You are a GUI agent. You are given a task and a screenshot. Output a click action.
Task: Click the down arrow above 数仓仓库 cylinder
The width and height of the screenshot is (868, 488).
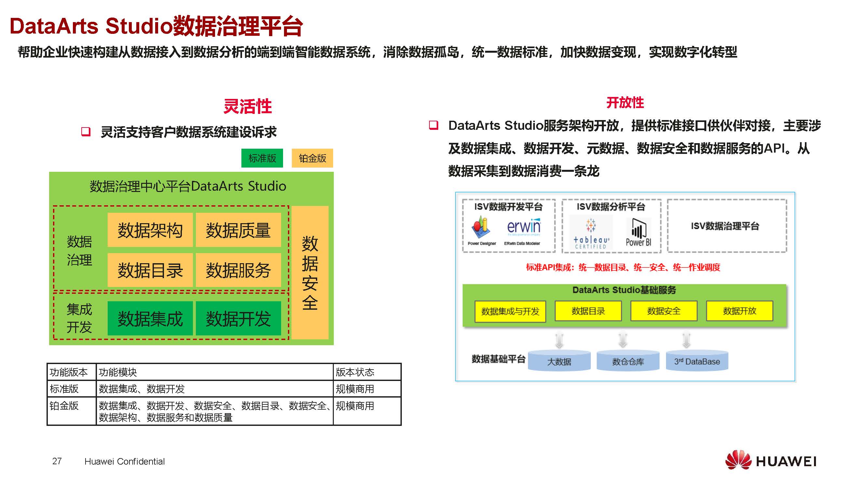[x=623, y=340]
